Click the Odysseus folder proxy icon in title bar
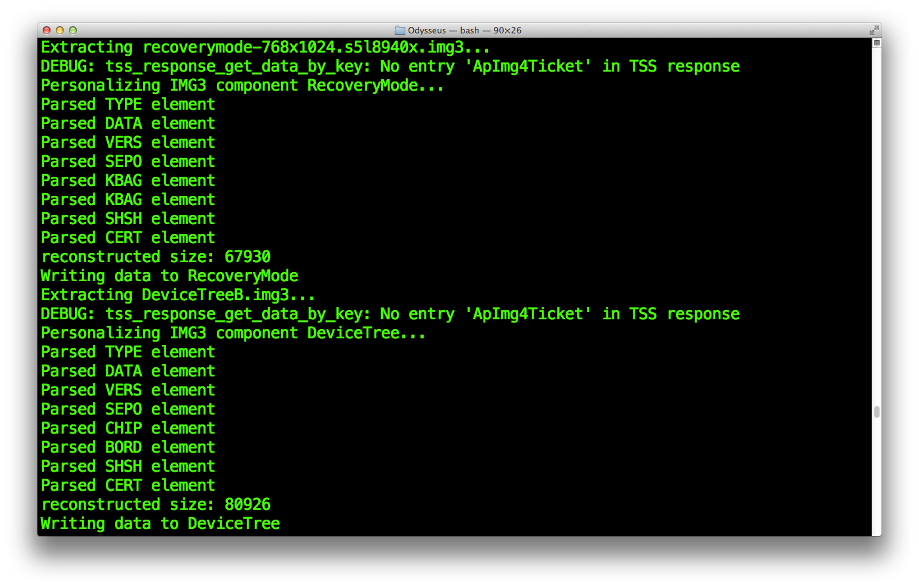919x588 pixels. [399, 30]
